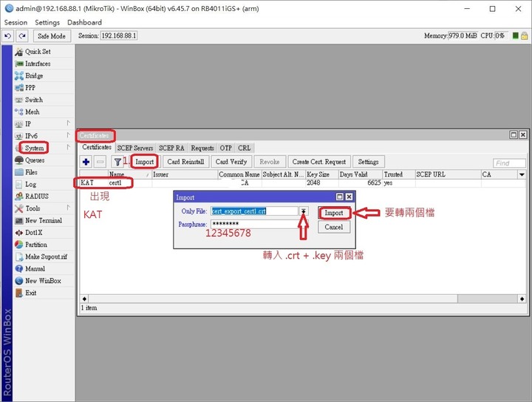This screenshot has height=402, width=532.
Task: Click the Revoke button
Action: [270, 162]
